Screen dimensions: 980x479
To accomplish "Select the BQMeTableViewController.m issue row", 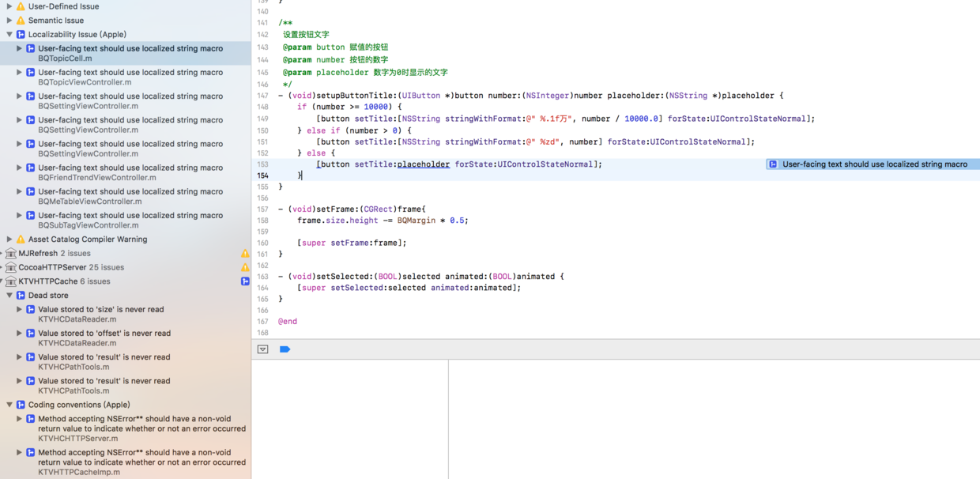I will tap(126, 196).
